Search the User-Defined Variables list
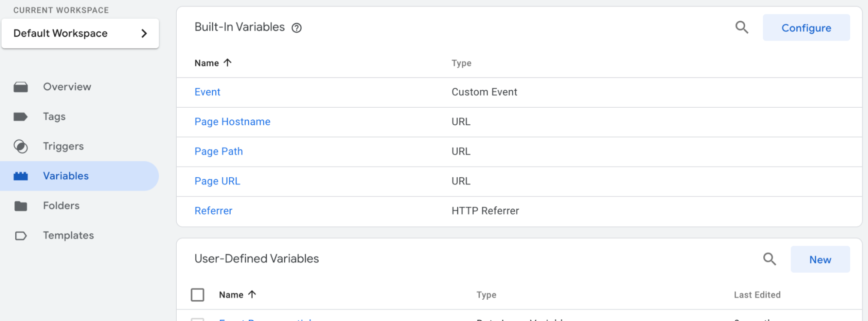This screenshot has width=868, height=321. (769, 259)
